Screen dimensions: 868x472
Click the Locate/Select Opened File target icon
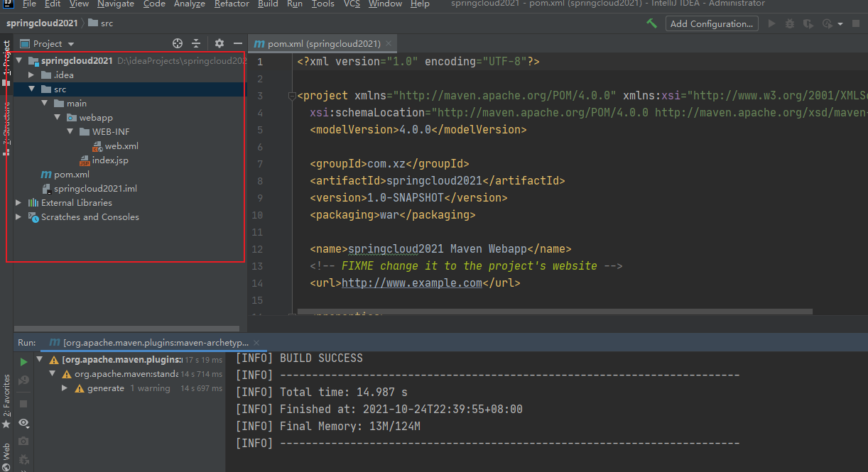click(x=178, y=43)
